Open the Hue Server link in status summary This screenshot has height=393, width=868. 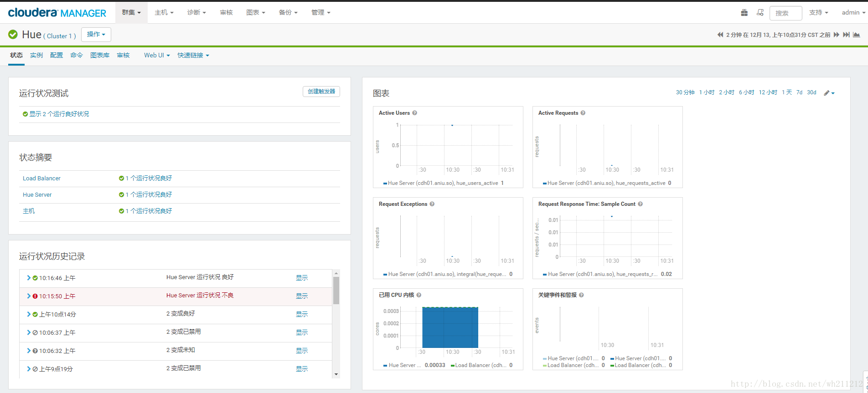tap(37, 194)
